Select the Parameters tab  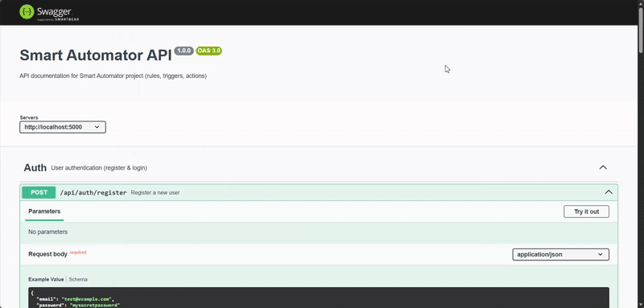[x=44, y=211]
